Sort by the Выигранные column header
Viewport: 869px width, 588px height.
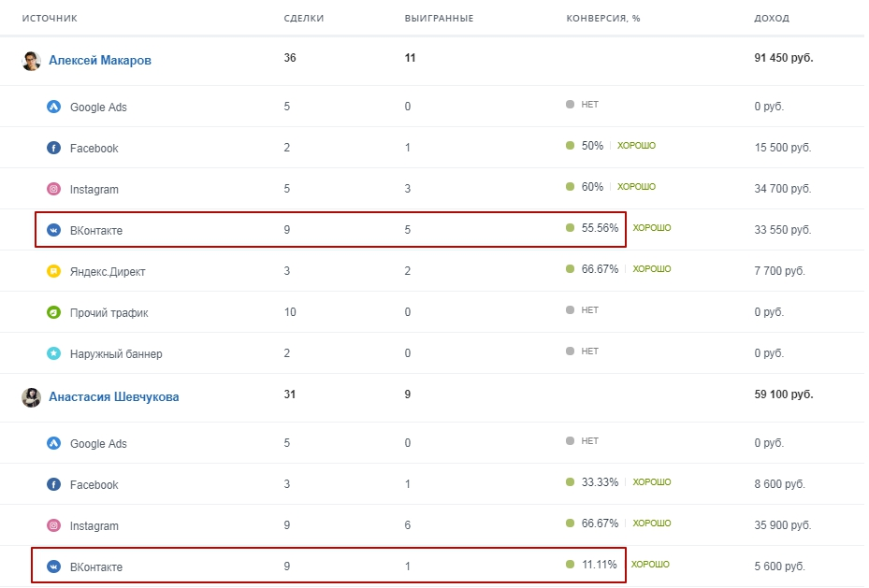tap(439, 19)
